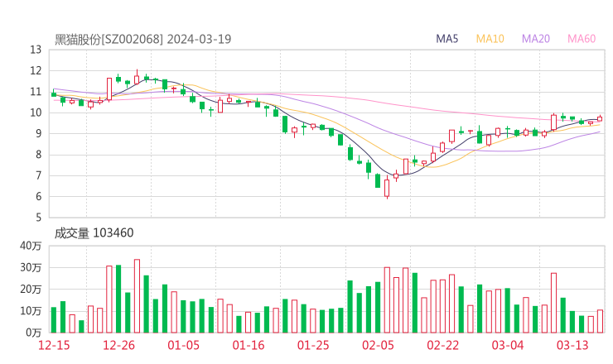
Task: Click the MA60 legend label
Action: (x=582, y=39)
